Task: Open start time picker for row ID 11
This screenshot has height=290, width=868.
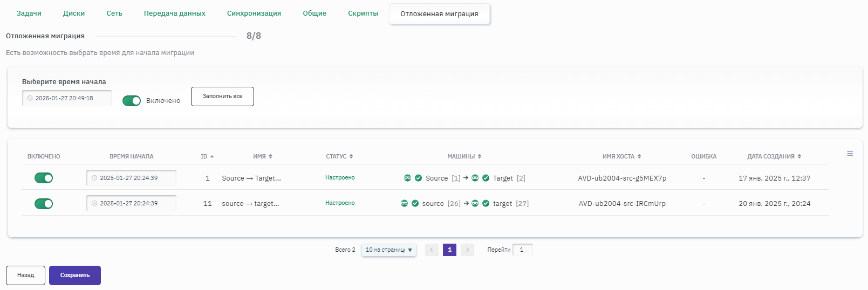Action: (x=131, y=204)
